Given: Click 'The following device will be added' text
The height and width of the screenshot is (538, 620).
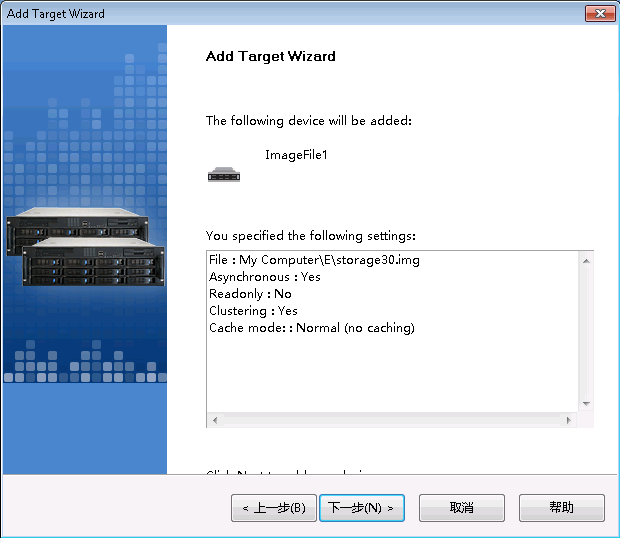Looking at the screenshot, I should click(x=308, y=121).
